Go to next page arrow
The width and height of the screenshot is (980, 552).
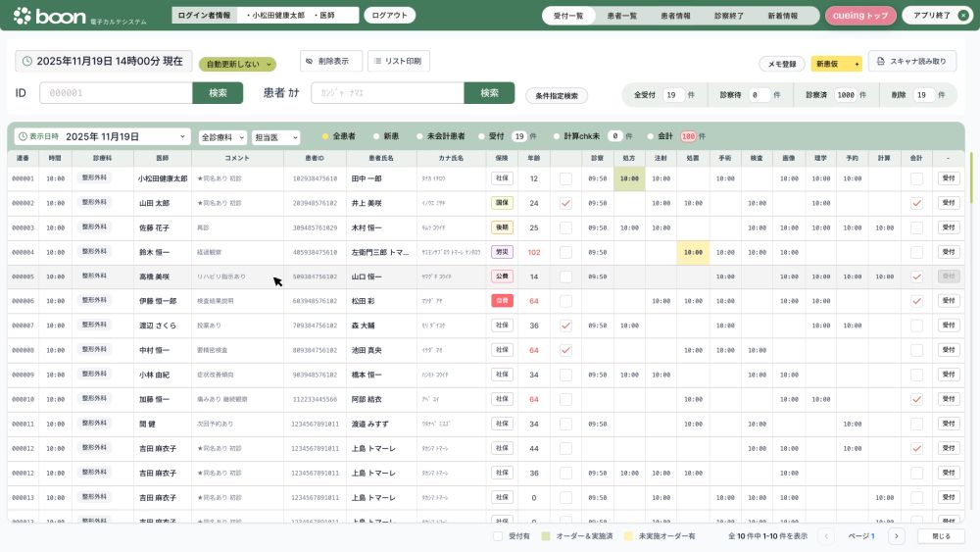[x=897, y=536]
